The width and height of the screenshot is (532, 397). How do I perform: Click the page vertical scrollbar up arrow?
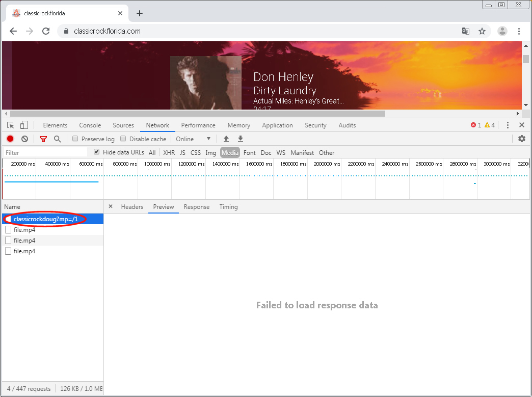525,45
